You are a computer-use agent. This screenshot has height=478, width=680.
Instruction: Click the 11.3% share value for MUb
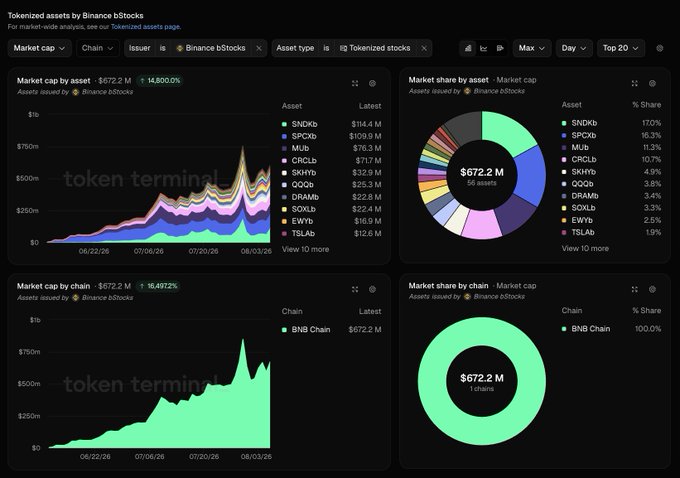tap(652, 147)
